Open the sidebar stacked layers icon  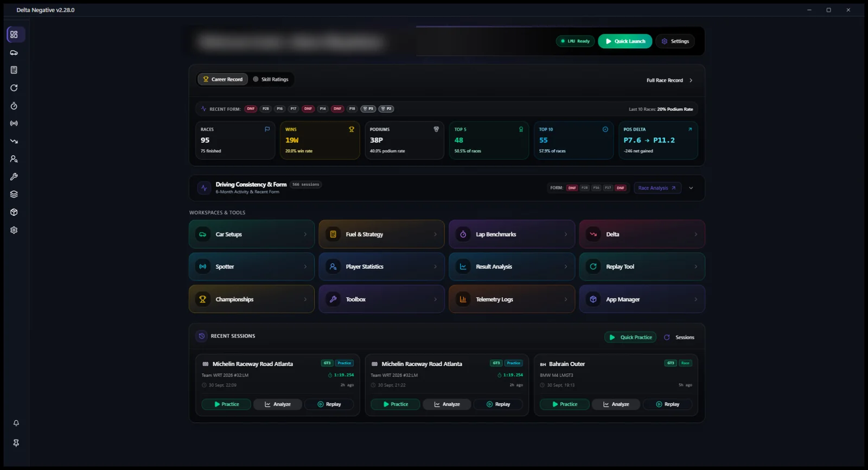coord(14,194)
